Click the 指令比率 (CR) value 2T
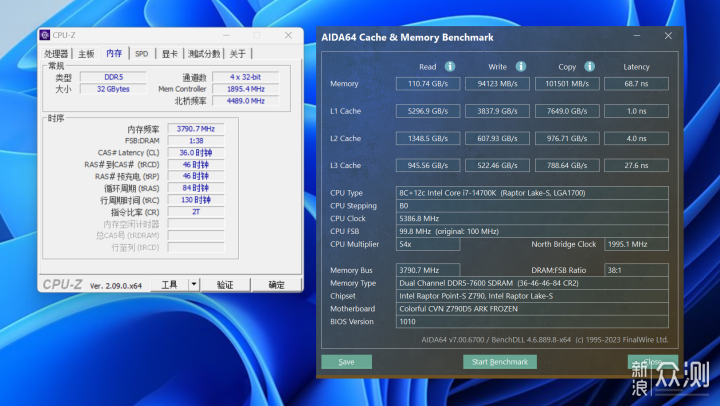Image resolution: width=720 pixels, height=406 pixels. point(196,212)
